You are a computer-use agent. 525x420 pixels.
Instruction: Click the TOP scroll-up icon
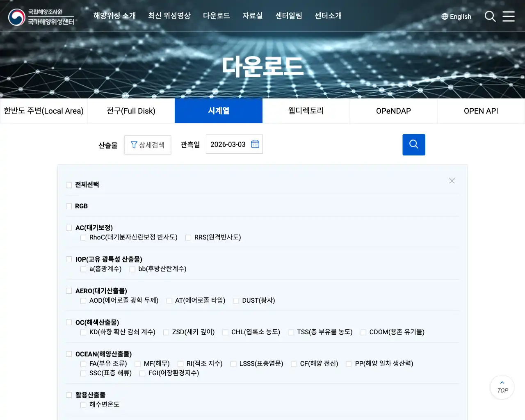502,387
